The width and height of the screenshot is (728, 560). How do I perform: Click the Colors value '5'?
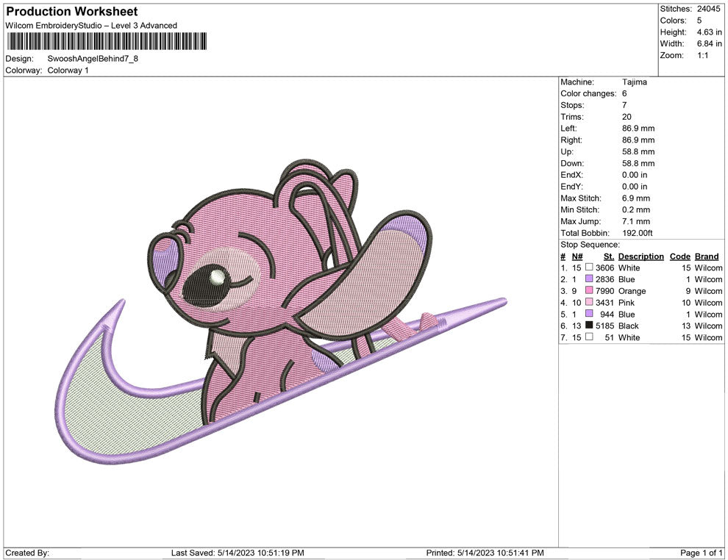point(699,21)
